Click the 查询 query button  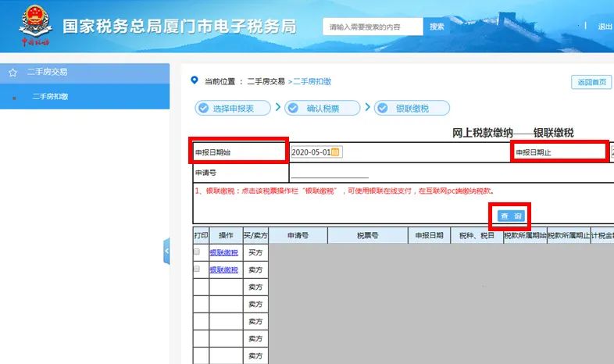pos(511,216)
